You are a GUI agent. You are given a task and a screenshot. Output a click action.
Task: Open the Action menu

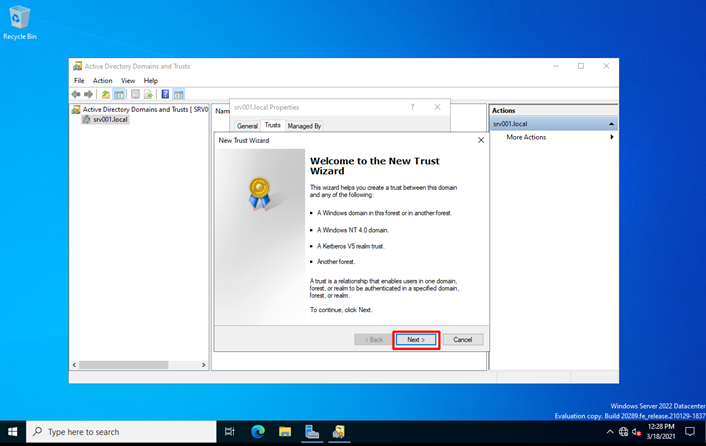(x=103, y=81)
